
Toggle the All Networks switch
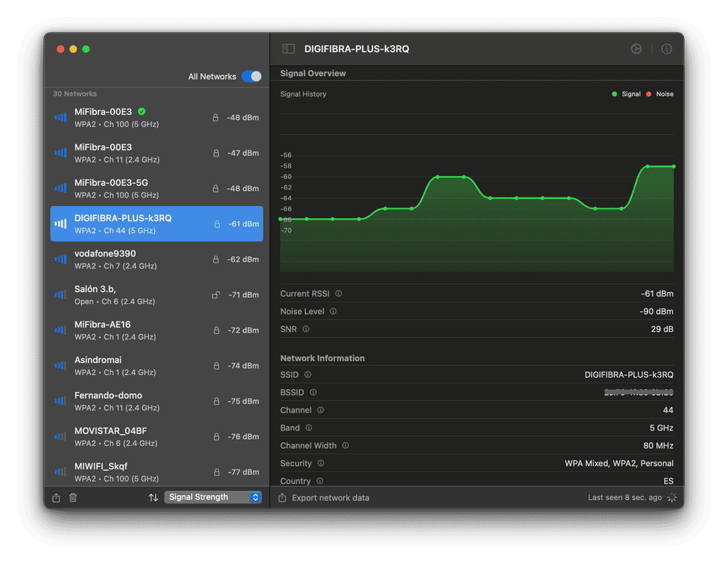[x=252, y=77]
